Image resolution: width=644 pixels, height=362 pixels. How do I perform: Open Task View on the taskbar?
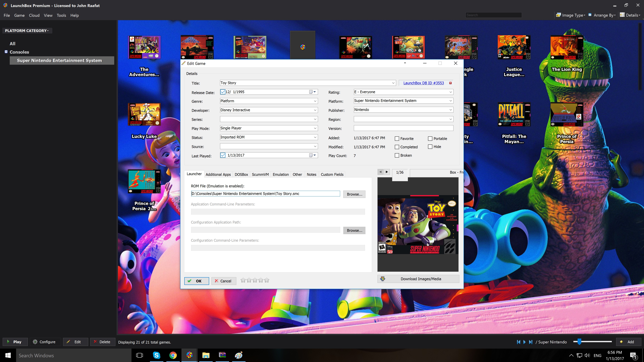(140, 355)
